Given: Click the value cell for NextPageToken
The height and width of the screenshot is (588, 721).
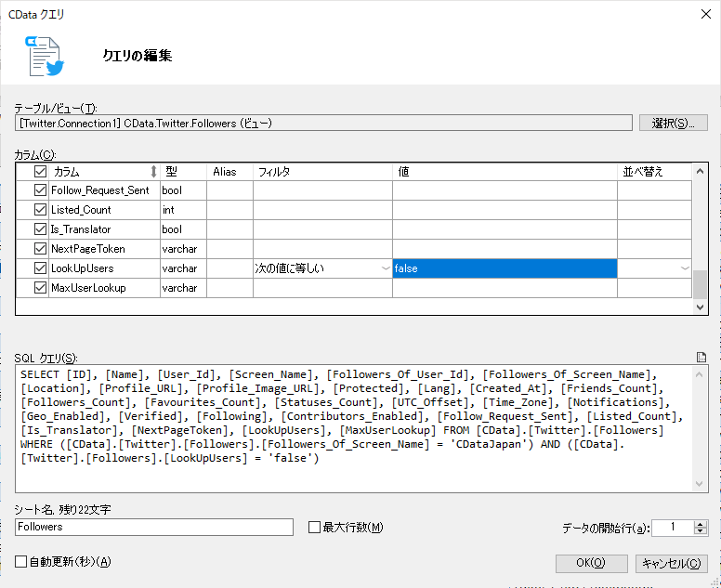Looking at the screenshot, I should (x=505, y=249).
